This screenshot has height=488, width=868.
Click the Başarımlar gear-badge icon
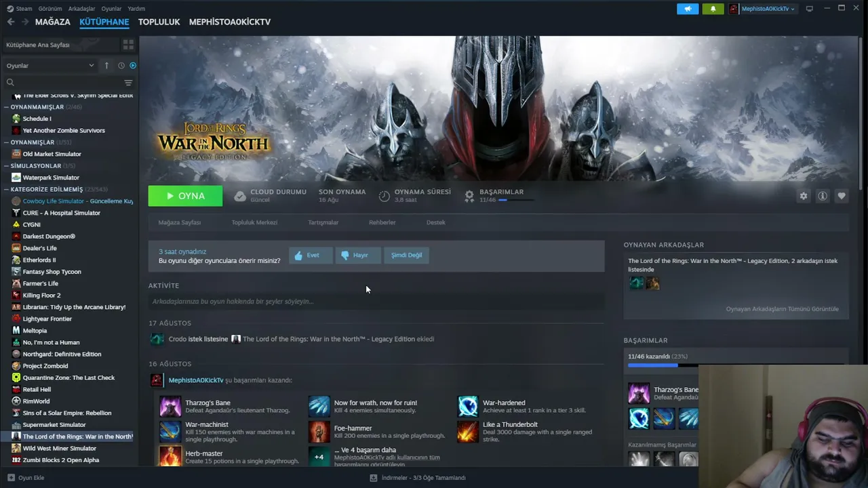point(469,196)
